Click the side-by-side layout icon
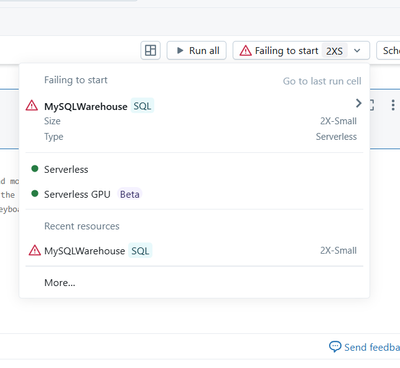 (150, 51)
